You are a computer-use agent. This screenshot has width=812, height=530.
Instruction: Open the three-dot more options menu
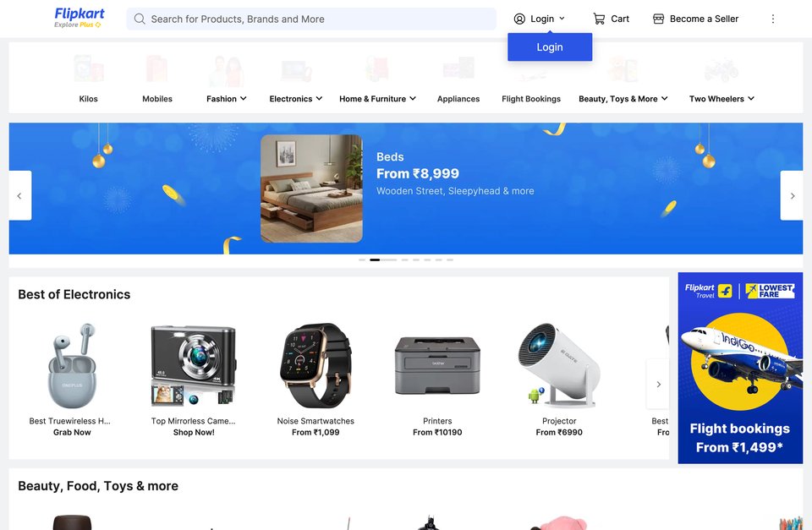click(772, 19)
